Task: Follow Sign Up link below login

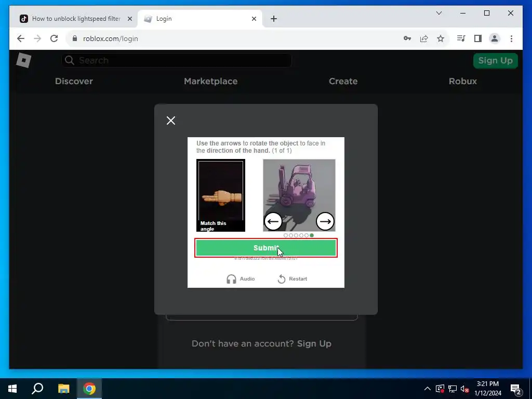Action: tap(314, 344)
